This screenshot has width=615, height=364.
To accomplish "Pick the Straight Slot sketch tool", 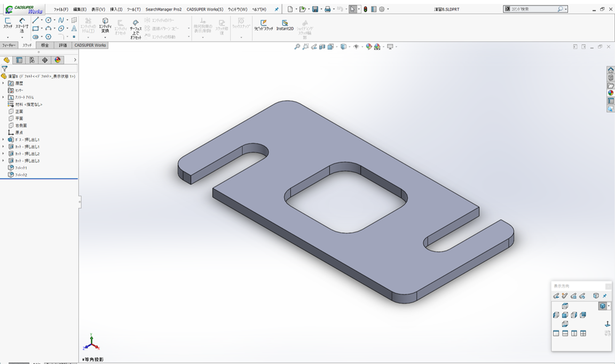I will (35, 36).
